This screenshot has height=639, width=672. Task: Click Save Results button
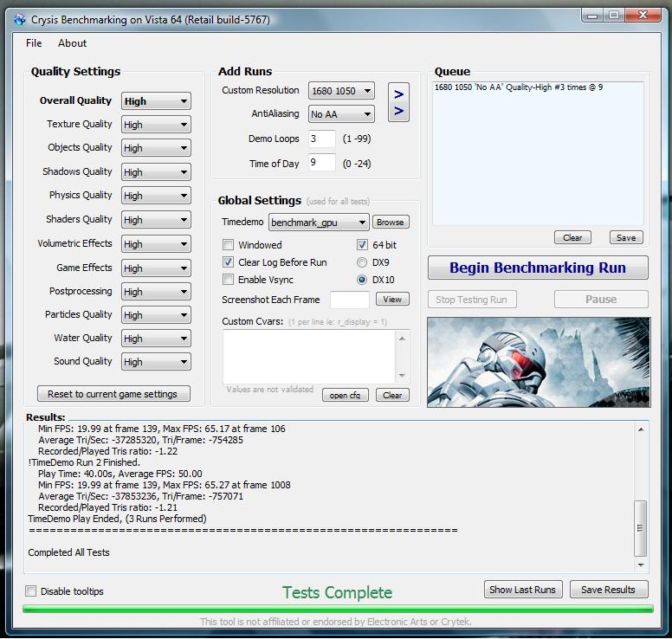(609, 590)
